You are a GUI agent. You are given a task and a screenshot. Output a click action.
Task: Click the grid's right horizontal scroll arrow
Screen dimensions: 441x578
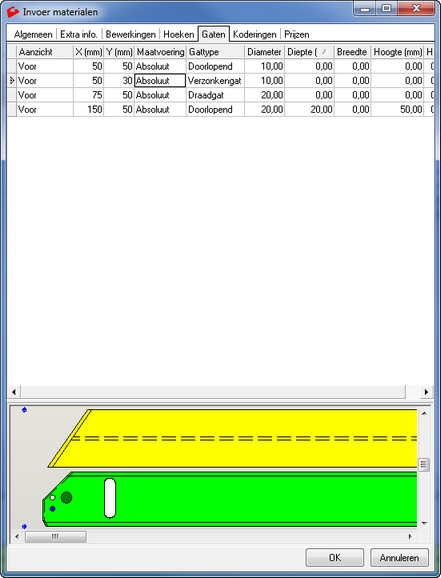click(427, 392)
